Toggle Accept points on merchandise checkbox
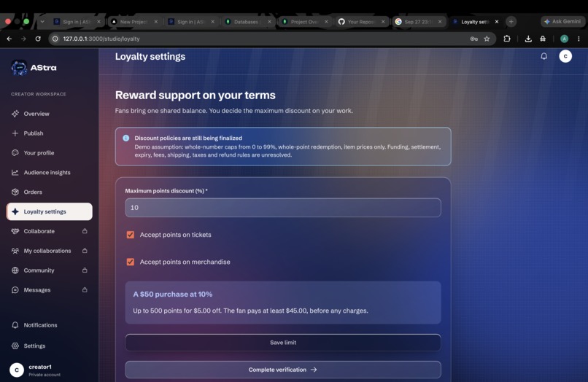The width and height of the screenshot is (588, 382). pos(131,262)
